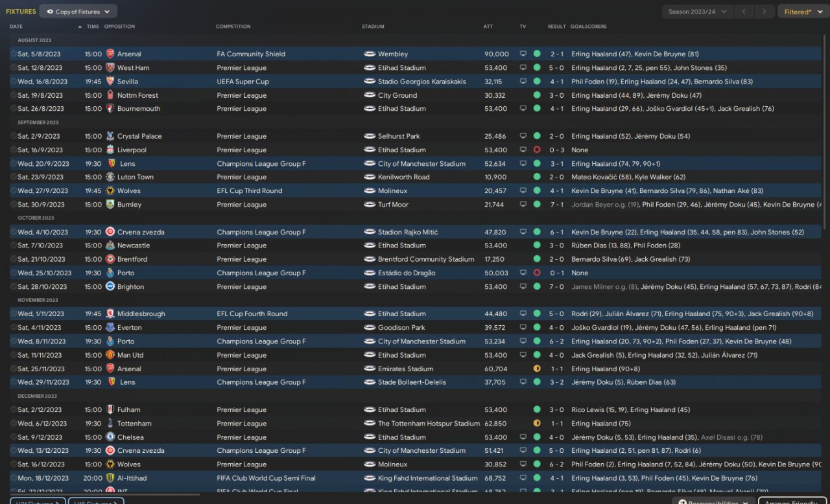Click the stadium icon beside Selhurst Park
This screenshot has width=830, height=504.
pyautogui.click(x=370, y=136)
